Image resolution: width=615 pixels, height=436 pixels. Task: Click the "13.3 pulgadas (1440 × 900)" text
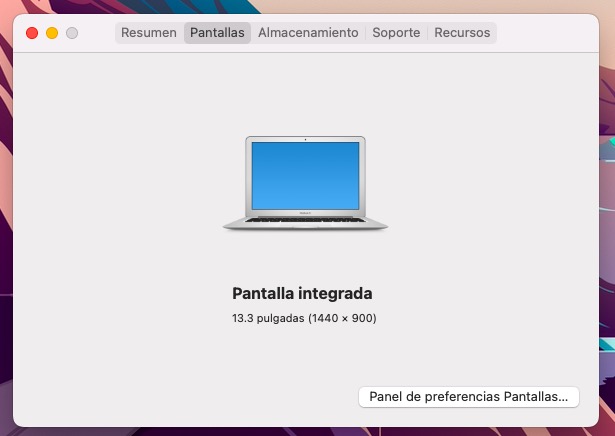pos(304,318)
